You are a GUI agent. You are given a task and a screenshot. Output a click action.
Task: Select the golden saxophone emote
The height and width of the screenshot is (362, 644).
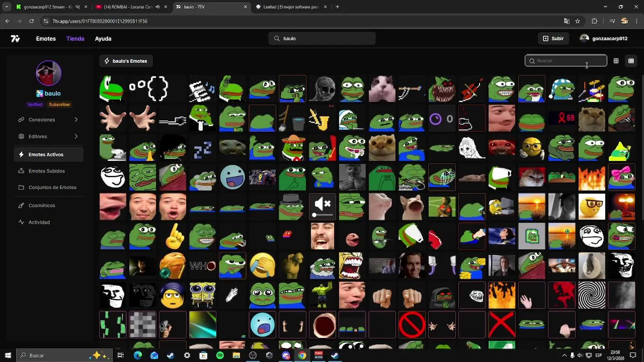click(323, 119)
